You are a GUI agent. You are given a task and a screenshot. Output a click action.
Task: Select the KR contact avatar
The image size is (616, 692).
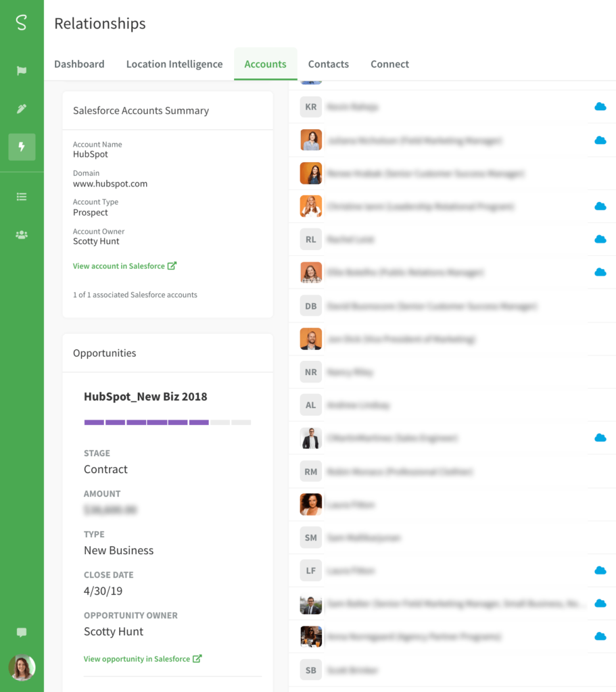click(x=311, y=107)
